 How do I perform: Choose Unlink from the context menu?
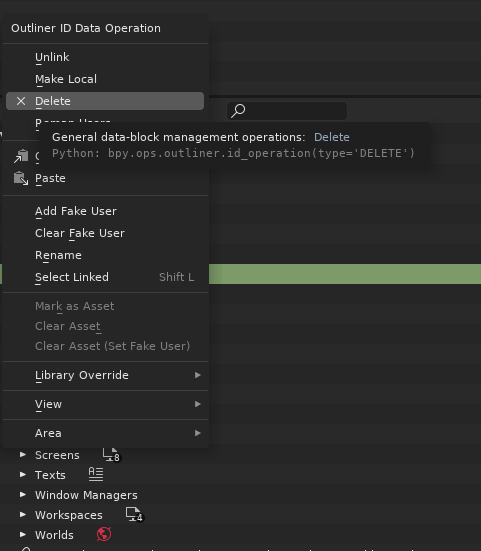(105, 57)
